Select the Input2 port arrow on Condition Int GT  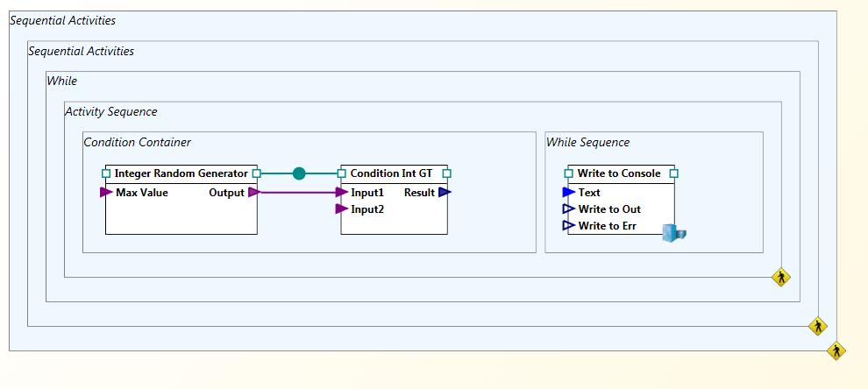342,209
